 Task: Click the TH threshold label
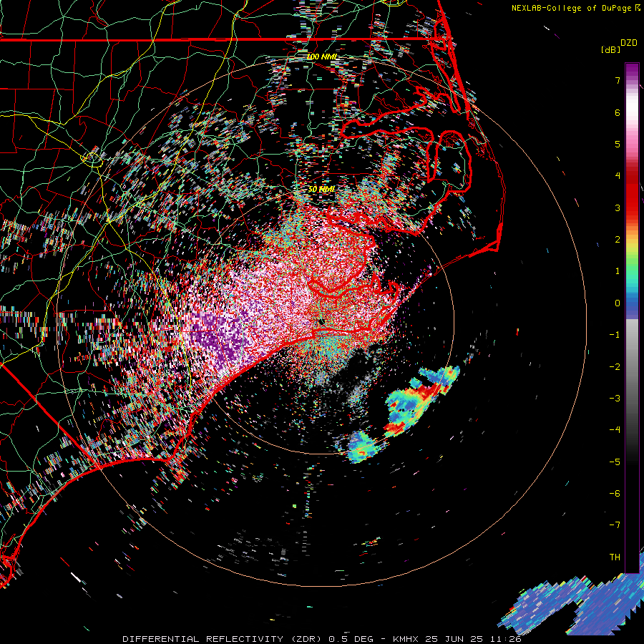tap(615, 557)
